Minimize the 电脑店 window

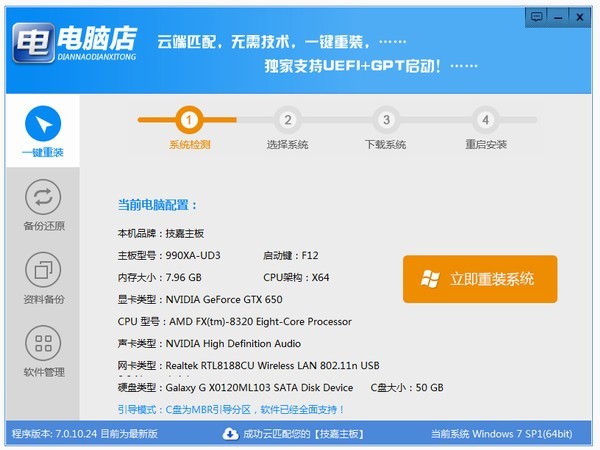(x=559, y=17)
